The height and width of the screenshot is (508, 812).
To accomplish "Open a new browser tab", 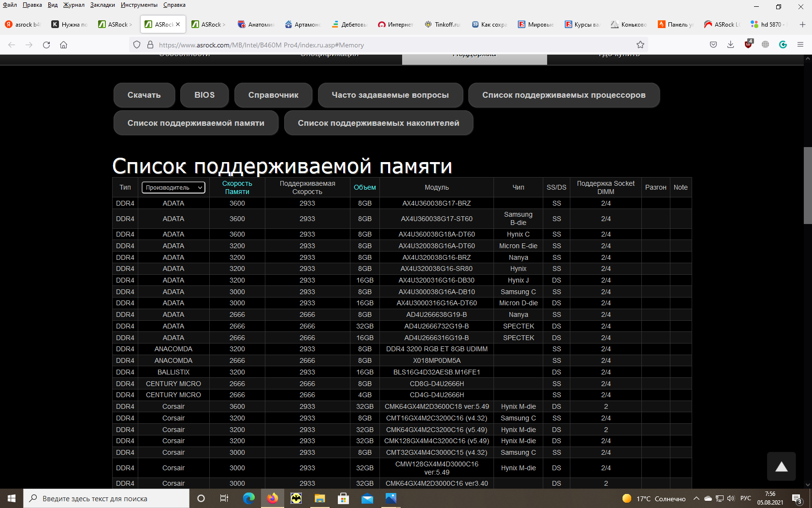I will click(x=802, y=24).
